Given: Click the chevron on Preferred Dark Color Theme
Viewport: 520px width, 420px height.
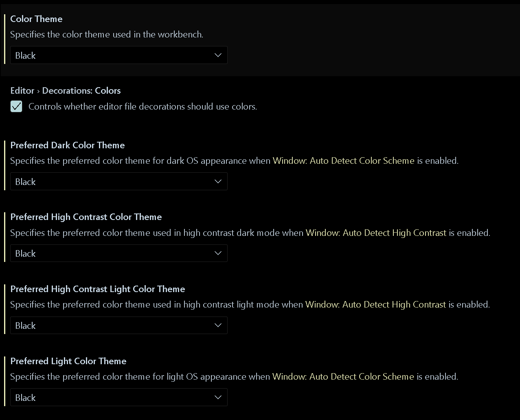Looking at the screenshot, I should coord(218,181).
